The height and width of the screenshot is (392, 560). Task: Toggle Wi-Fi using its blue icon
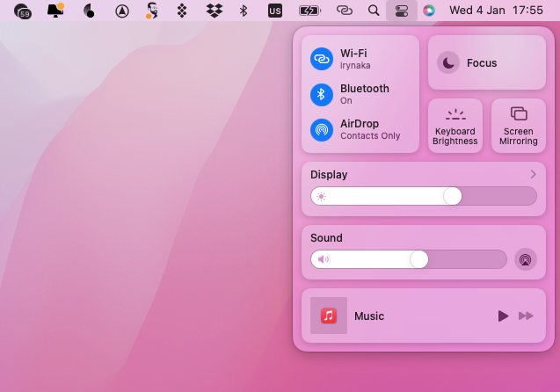(322, 59)
